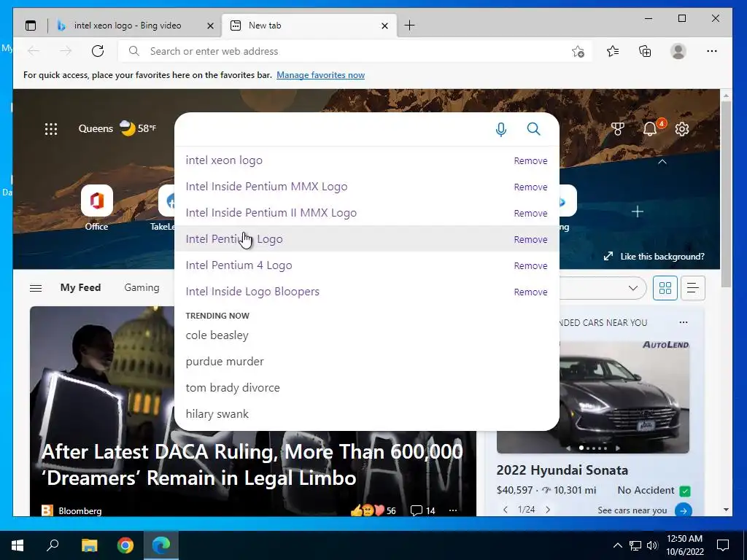The image size is (747, 560).
Task: Open more options on cars card
Action: (683, 322)
